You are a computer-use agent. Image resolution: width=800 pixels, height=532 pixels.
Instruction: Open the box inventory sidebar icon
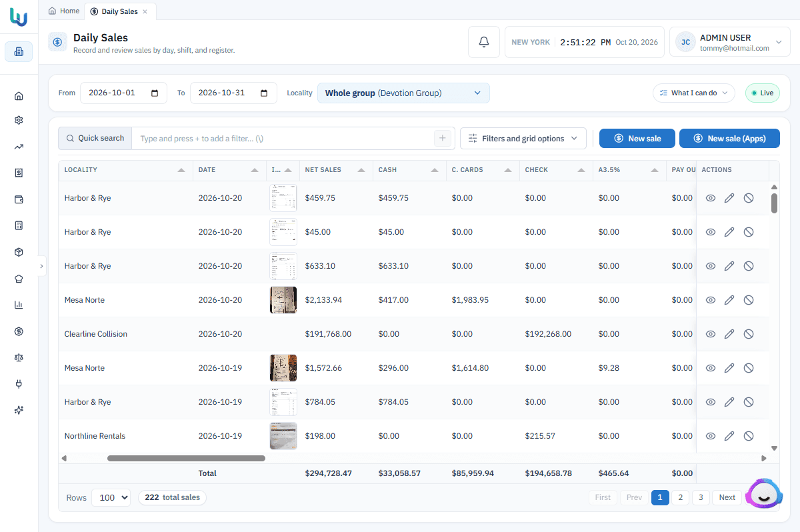[19, 252]
